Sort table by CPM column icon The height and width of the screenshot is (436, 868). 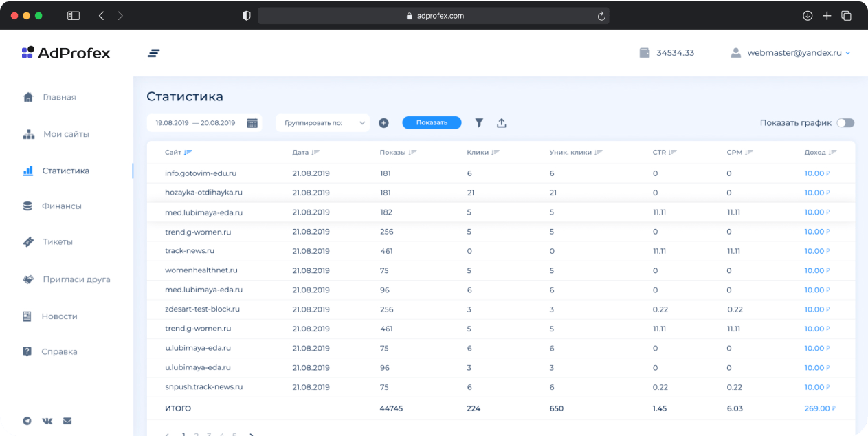749,152
